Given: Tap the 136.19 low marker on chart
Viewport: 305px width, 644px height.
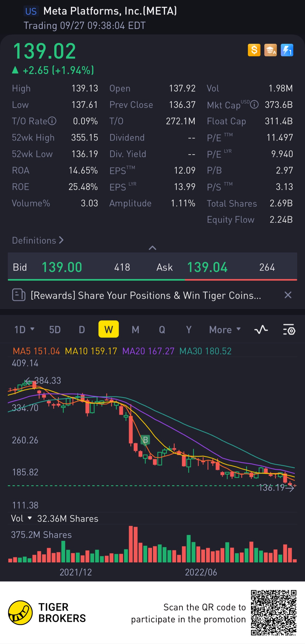Looking at the screenshot, I should point(276,487).
